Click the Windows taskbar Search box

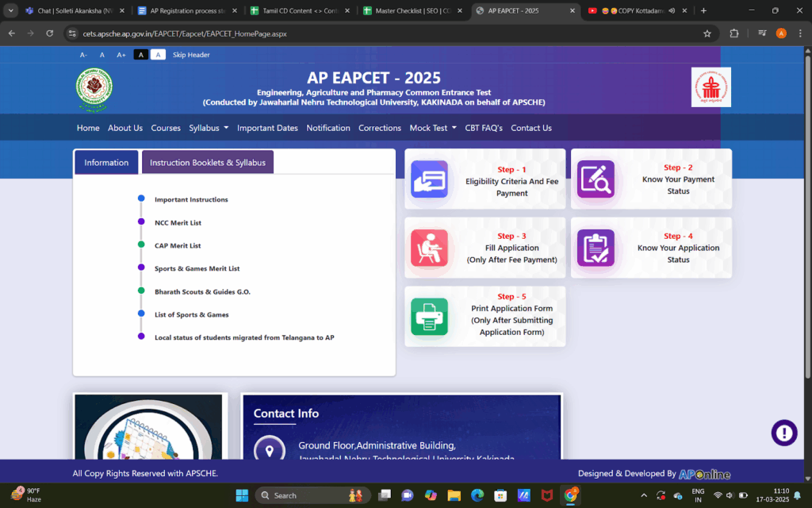[x=313, y=495]
